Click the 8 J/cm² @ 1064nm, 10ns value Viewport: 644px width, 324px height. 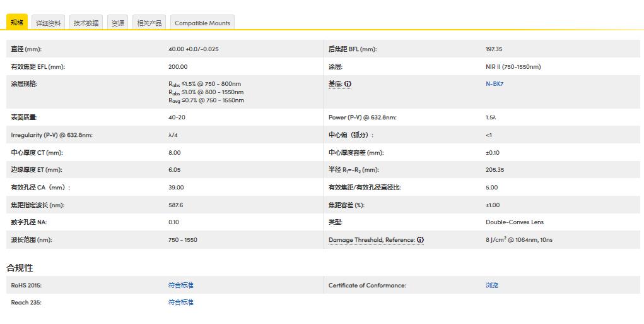[518, 240]
